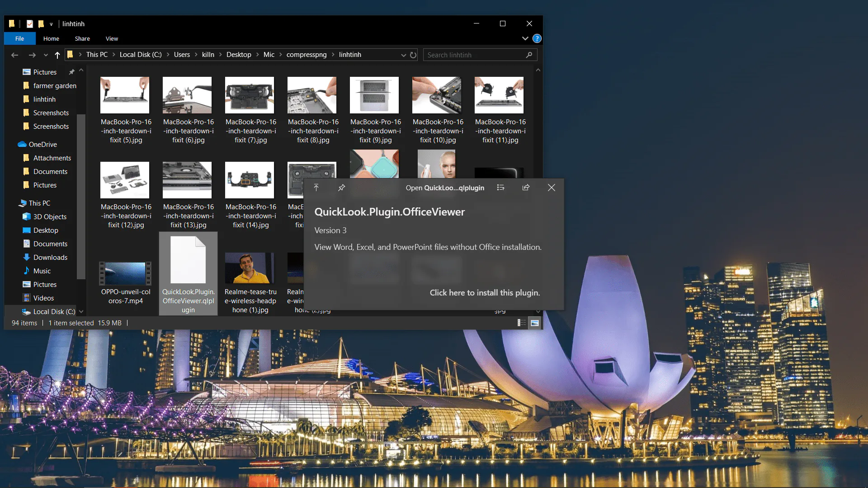Select Attachments under OneDrive

coord(52,158)
